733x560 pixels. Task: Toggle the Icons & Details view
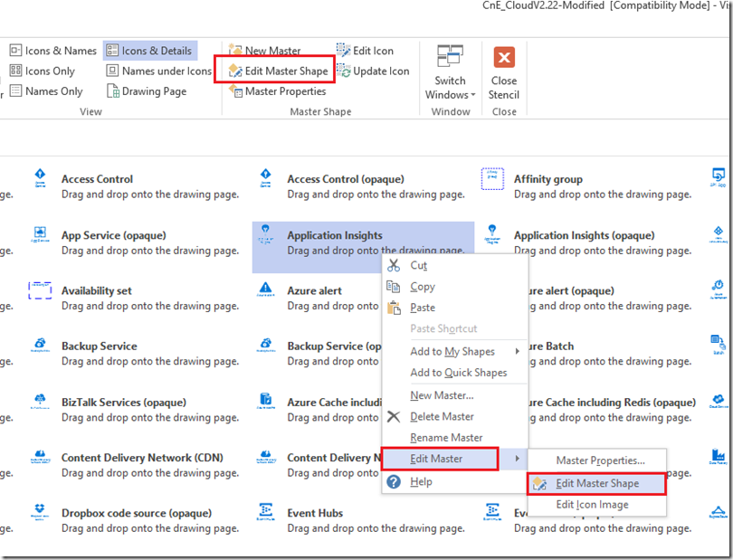pyautogui.click(x=149, y=51)
